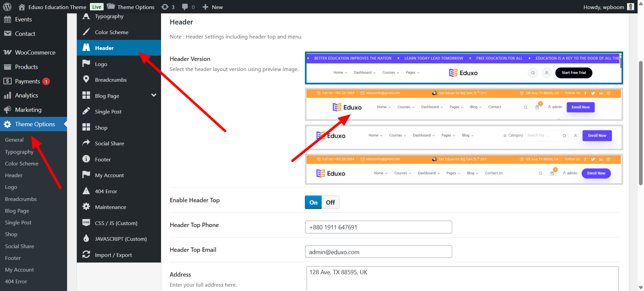Open Single Post in left submenu
Screen dimensions: 644x291
(x=18, y=222)
